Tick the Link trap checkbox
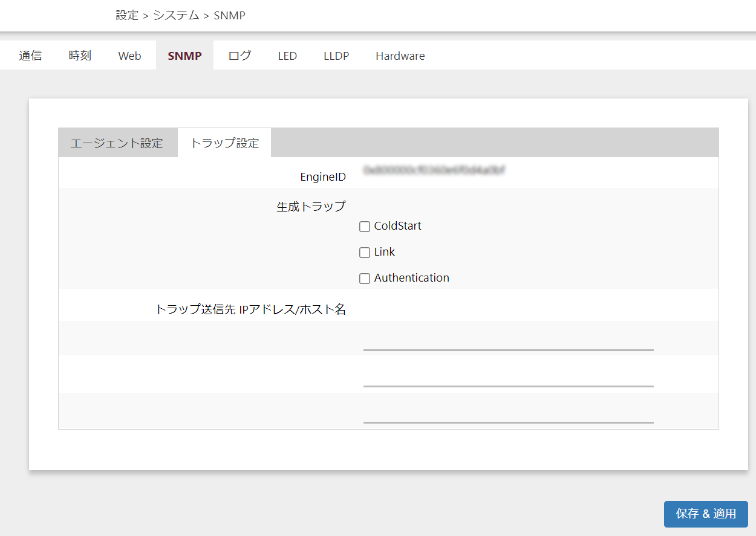The image size is (756, 536). (x=365, y=253)
